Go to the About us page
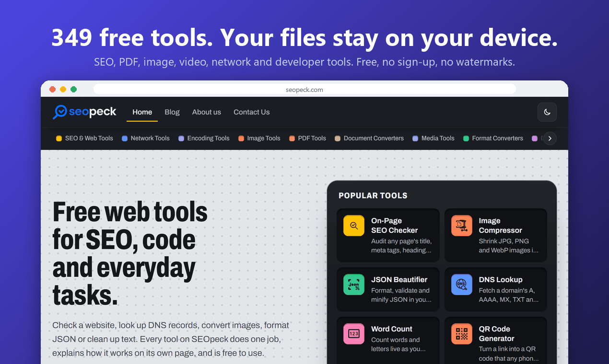Image resolution: width=609 pixels, height=364 pixels. (207, 112)
